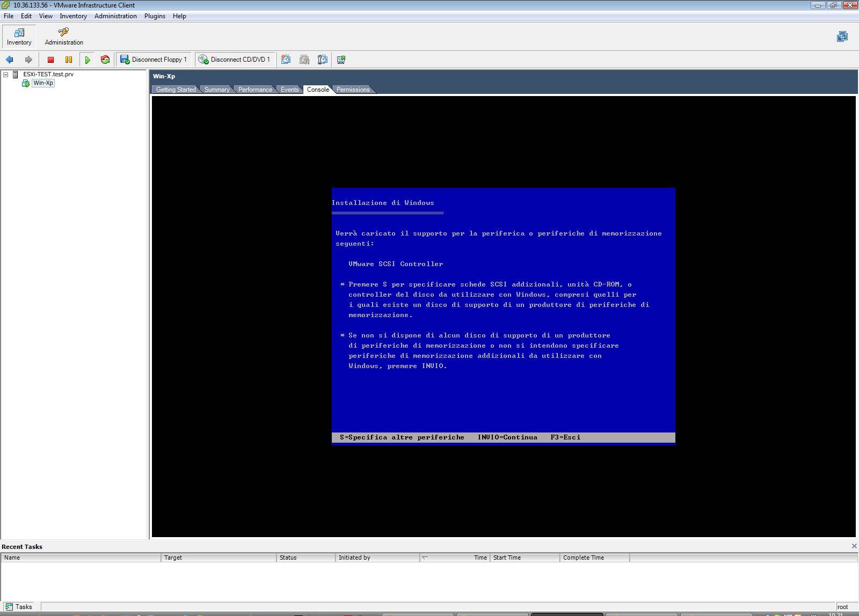Click the VMware app icon in title bar
The width and height of the screenshot is (859, 616).
(x=6, y=5)
